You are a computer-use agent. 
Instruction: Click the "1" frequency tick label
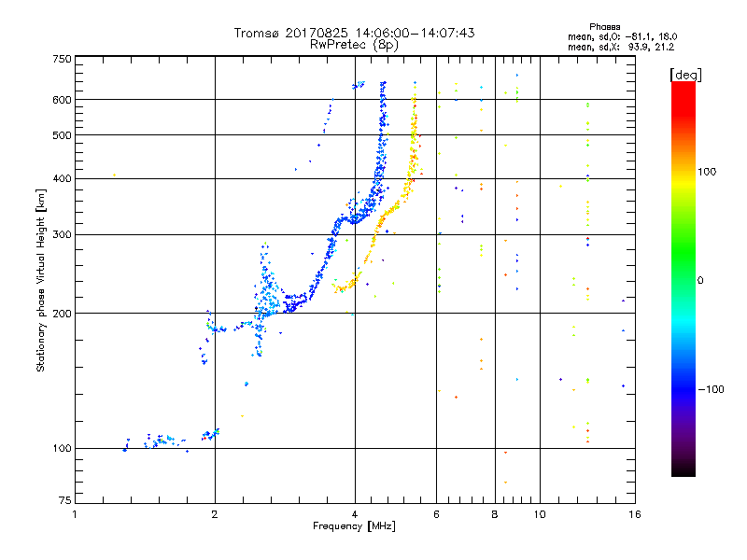pos(75,514)
